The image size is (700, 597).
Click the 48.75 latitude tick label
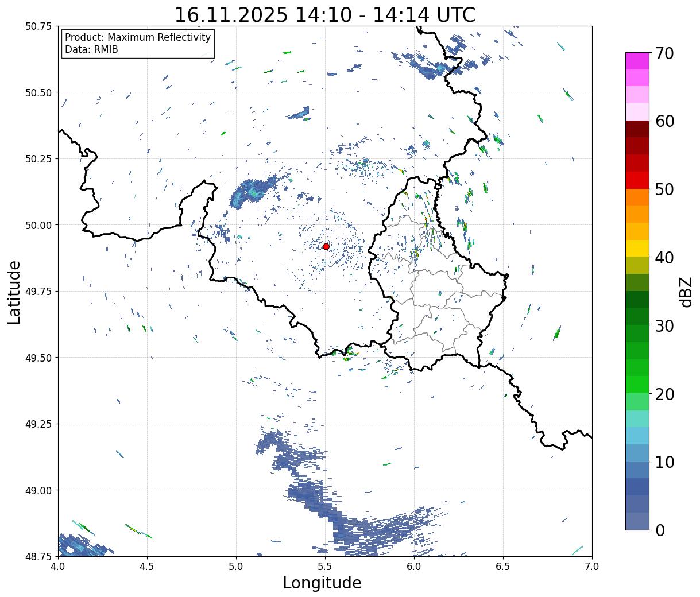click(38, 556)
